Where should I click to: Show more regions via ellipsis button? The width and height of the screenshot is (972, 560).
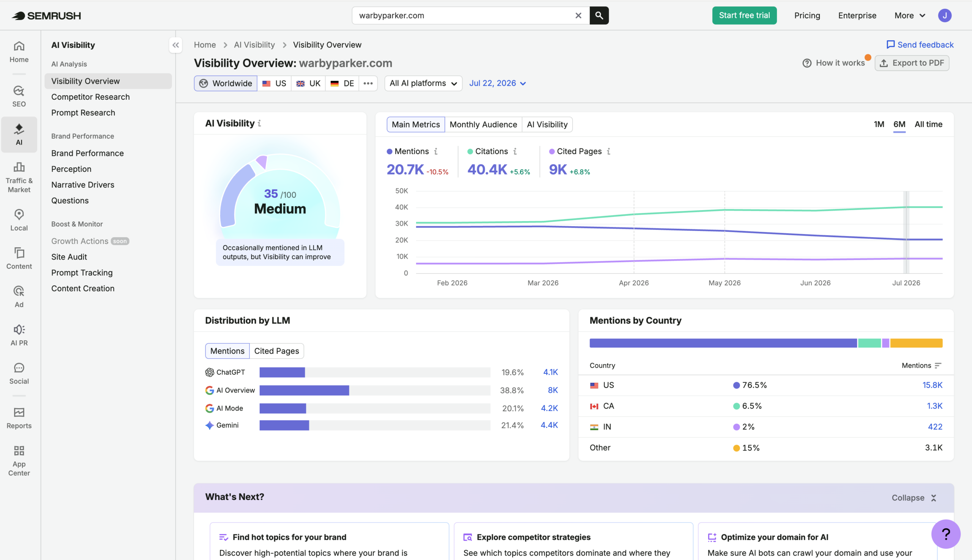[x=368, y=83]
